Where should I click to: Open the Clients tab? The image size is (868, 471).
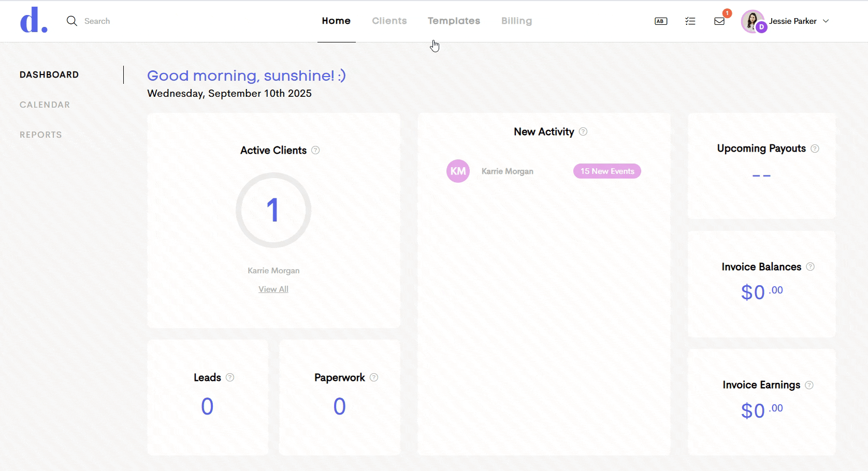(x=389, y=21)
